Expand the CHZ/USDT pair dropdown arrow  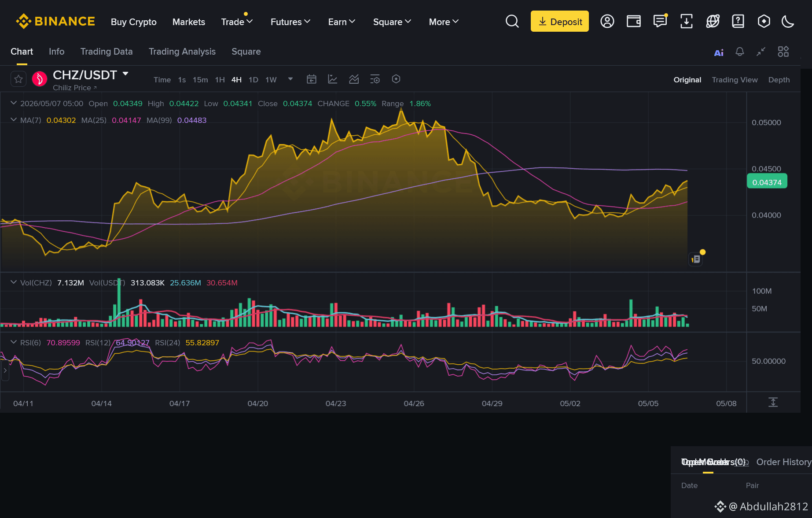[x=125, y=74]
